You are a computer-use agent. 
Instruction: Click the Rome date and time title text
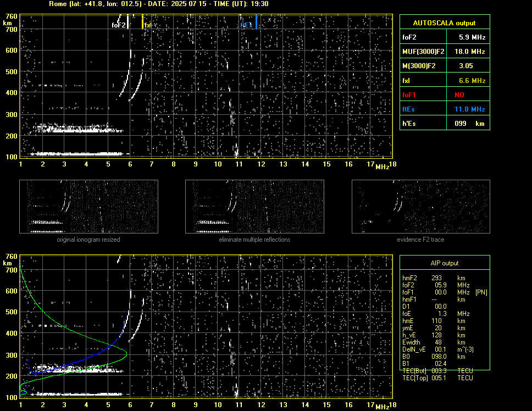tap(159, 4)
